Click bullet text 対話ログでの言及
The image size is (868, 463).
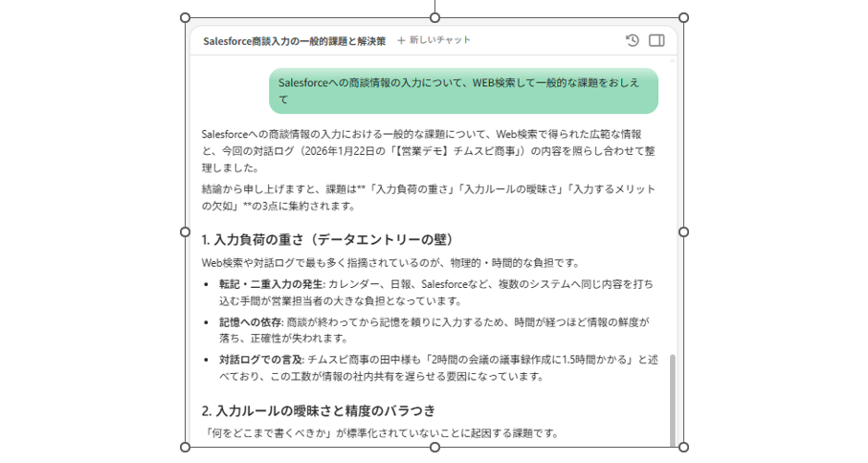click(x=261, y=360)
